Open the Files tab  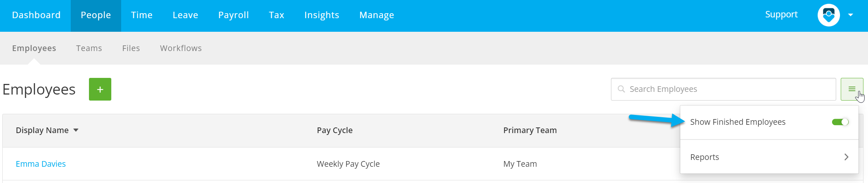point(131,48)
